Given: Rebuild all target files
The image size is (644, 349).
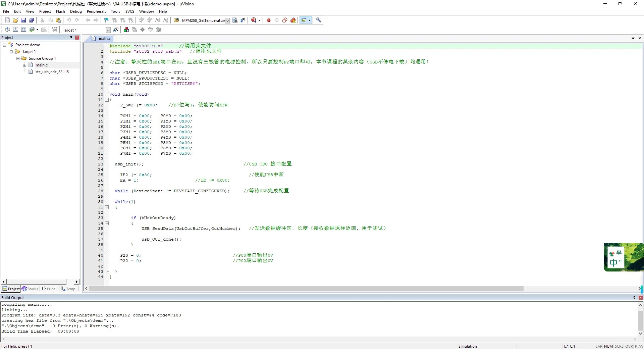Looking at the screenshot, I should click(x=23, y=30).
